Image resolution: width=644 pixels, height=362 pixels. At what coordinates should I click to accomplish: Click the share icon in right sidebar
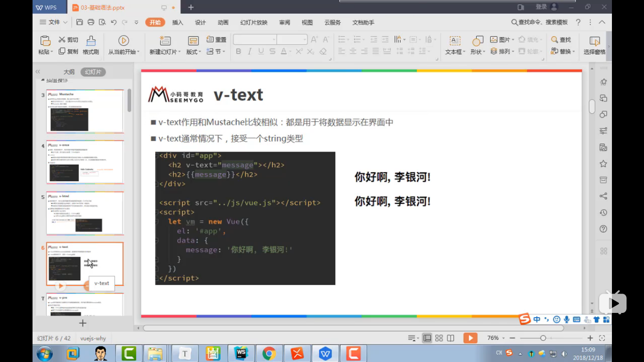coord(603,196)
